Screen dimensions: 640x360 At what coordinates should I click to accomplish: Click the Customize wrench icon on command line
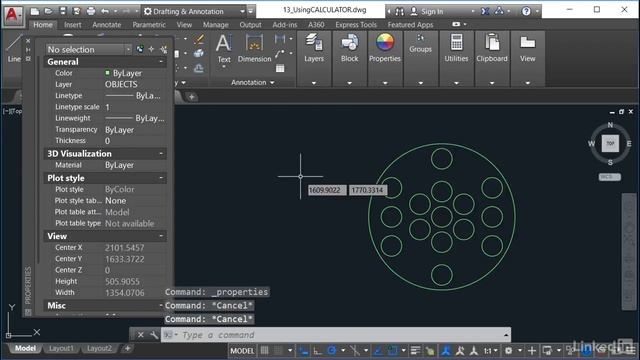pyautogui.click(x=154, y=335)
